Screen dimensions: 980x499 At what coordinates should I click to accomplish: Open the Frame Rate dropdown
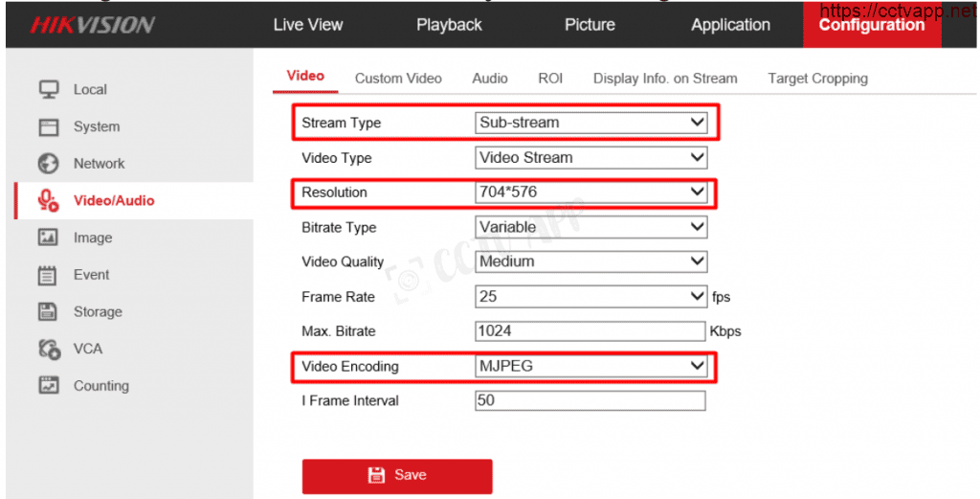tap(590, 297)
